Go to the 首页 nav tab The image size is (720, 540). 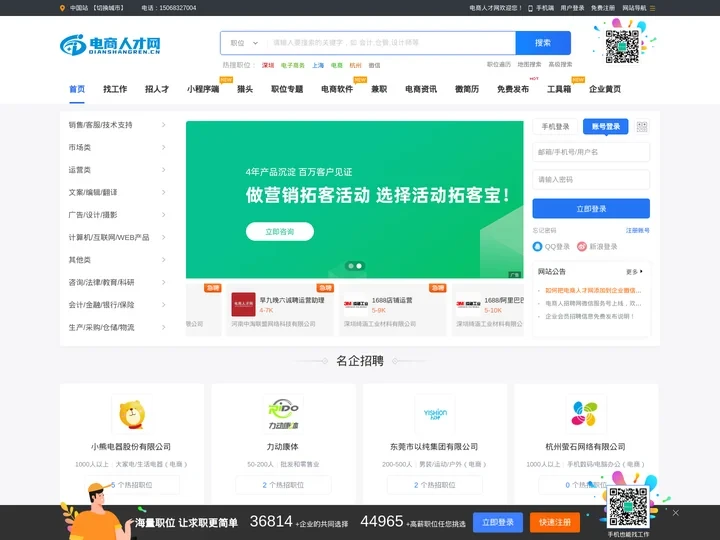point(77,89)
